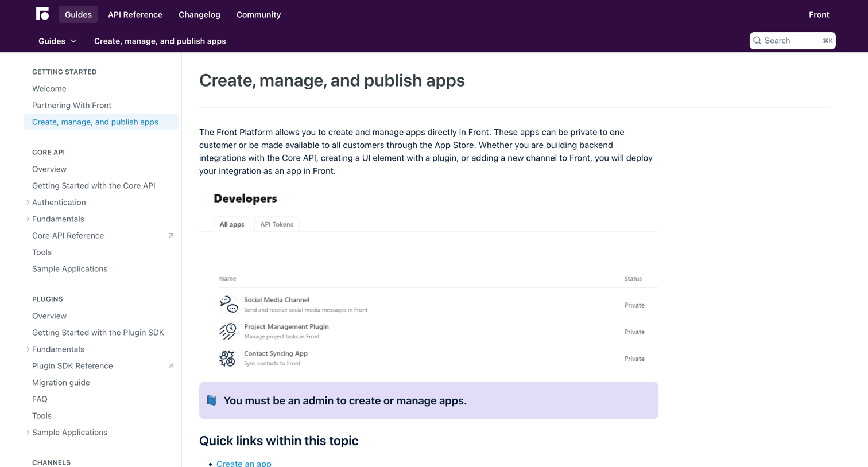Click Private status for Project Management Plugin
The width and height of the screenshot is (868, 467).
(x=634, y=332)
